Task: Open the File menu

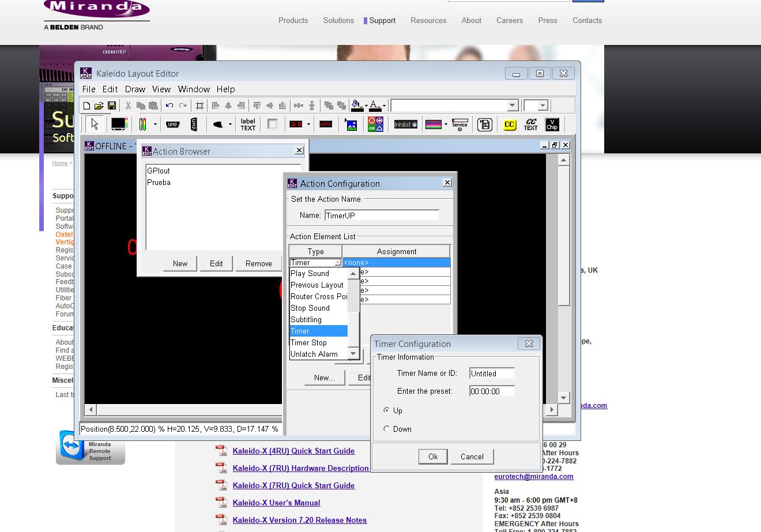Action: [89, 89]
